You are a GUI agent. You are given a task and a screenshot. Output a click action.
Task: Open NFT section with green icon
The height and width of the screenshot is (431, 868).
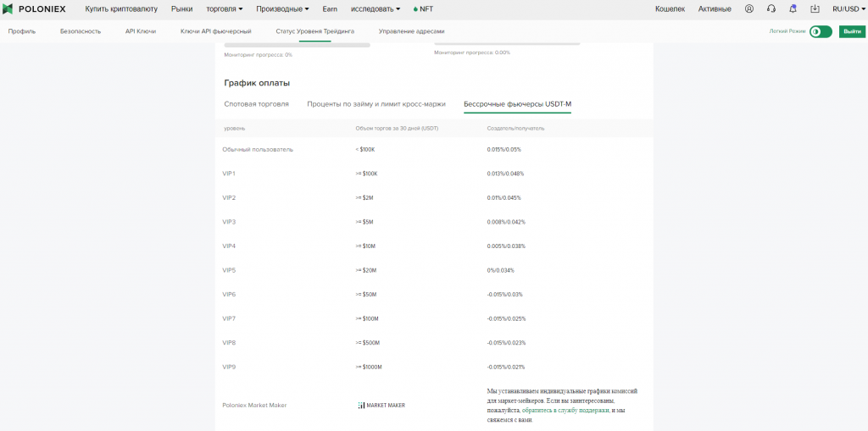(x=422, y=8)
